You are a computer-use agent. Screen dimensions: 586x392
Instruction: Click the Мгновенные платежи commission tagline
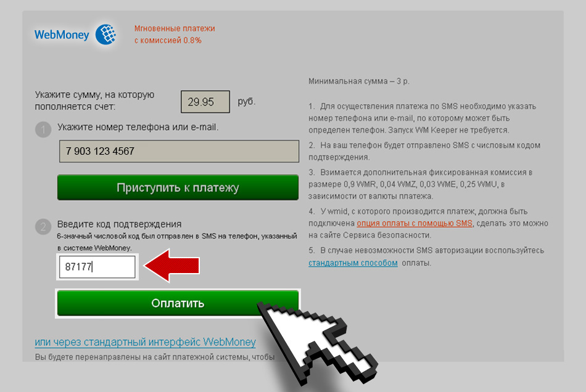tap(175, 35)
